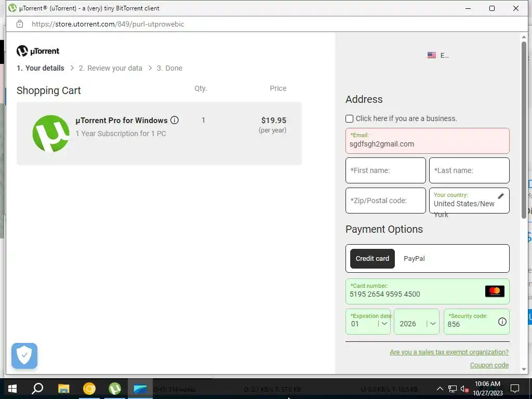
Task: Click the Coupon code link
Action: click(489, 365)
